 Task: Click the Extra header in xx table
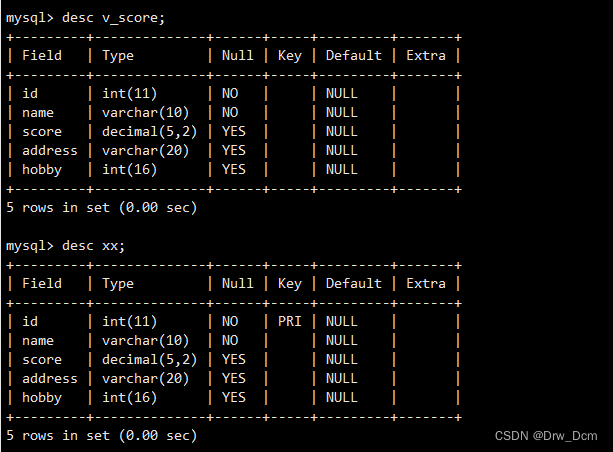pyautogui.click(x=426, y=283)
